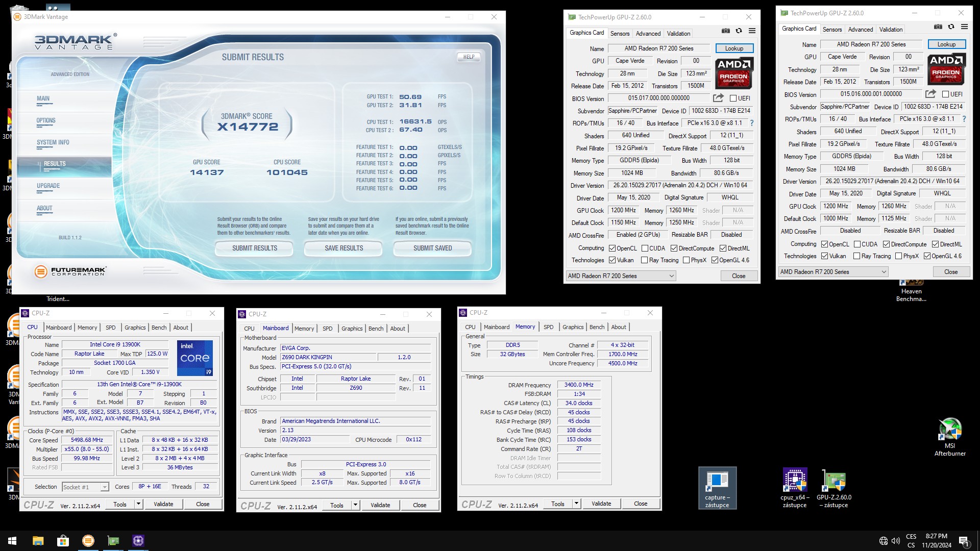Toggle Ray Tracing checkbox in right GPU-Z
980x551 pixels.
(856, 256)
